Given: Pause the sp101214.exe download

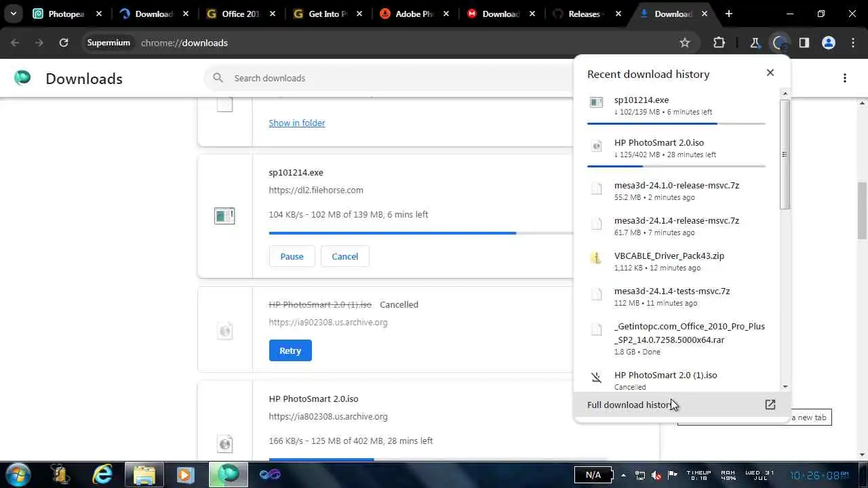Looking at the screenshot, I should [292, 256].
